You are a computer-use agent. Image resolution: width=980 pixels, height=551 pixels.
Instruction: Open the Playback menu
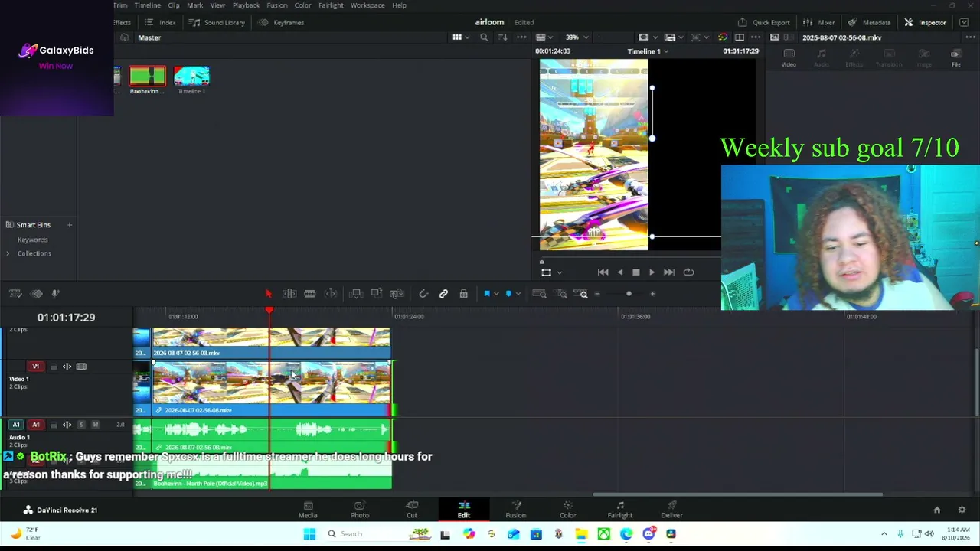(x=246, y=5)
